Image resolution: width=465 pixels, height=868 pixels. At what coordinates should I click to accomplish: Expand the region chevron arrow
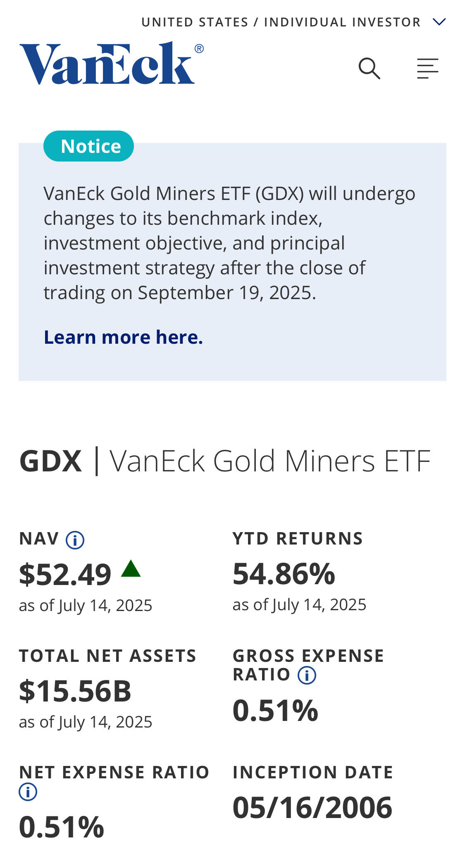(x=439, y=21)
